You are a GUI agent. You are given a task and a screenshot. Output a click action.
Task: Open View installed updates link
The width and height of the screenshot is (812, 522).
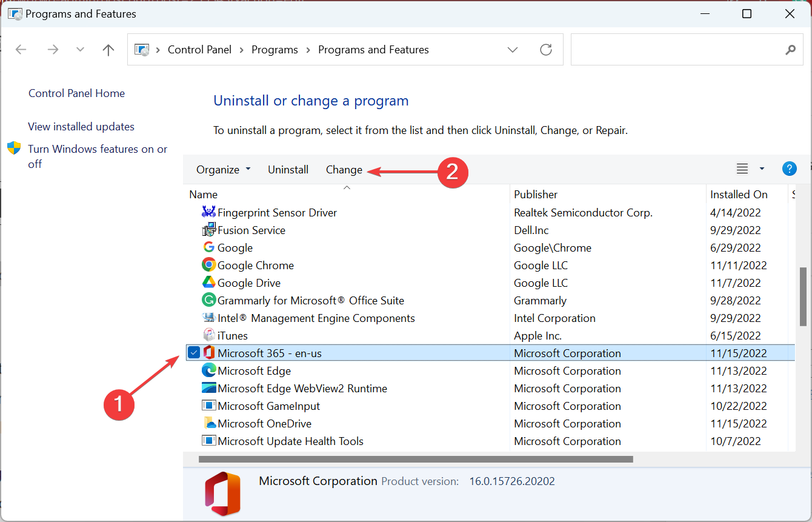pos(81,127)
